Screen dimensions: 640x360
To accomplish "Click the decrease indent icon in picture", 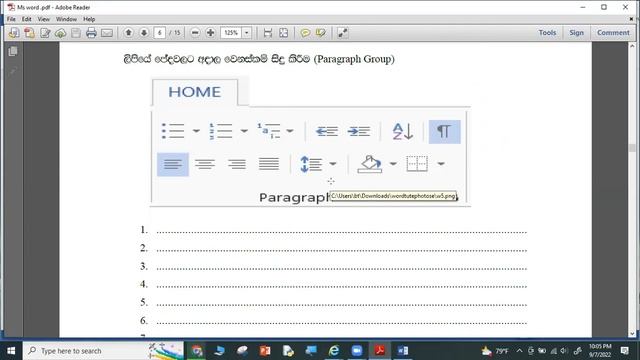I will tap(327, 131).
